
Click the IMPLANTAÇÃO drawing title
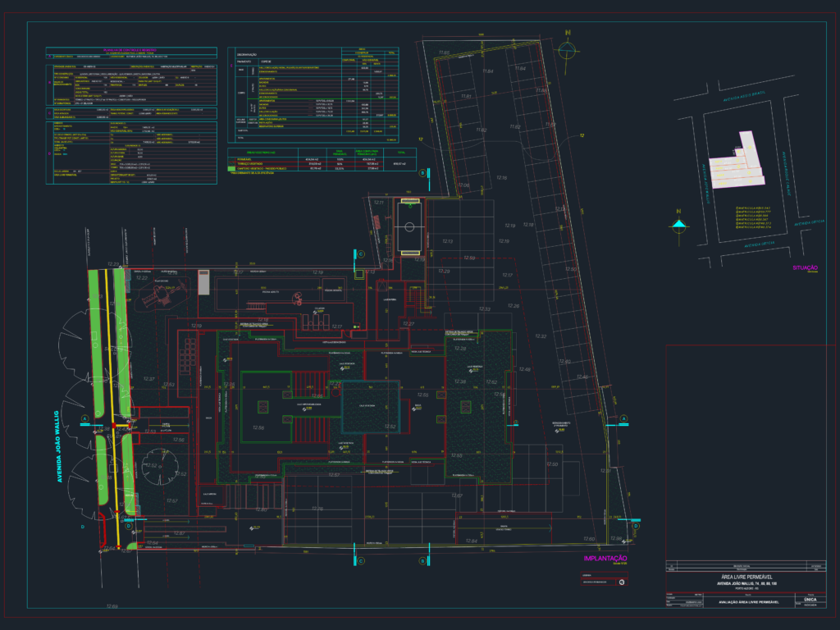(x=605, y=558)
